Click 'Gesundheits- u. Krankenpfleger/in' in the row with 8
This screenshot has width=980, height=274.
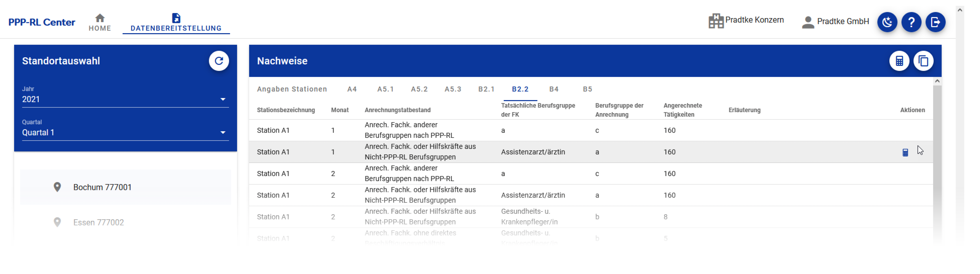(529, 217)
